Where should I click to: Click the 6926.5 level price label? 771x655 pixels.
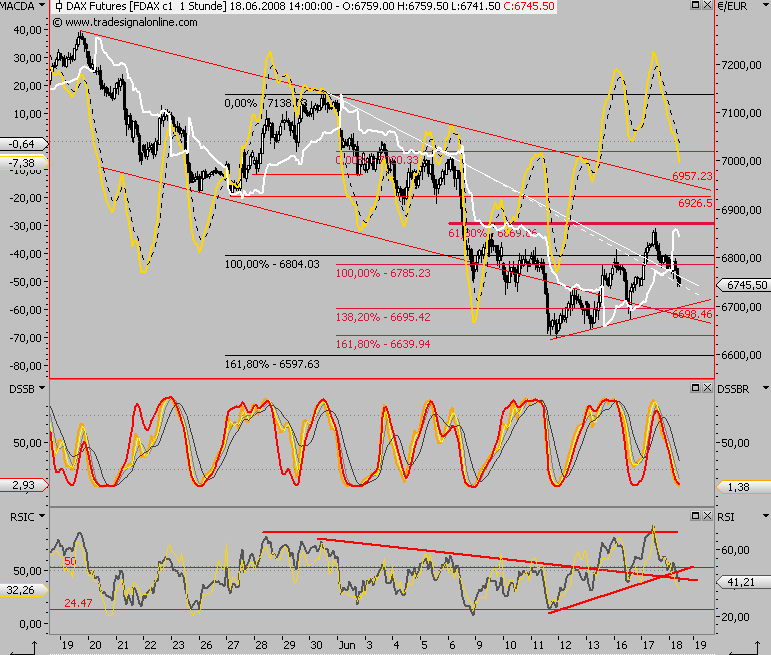[695, 203]
